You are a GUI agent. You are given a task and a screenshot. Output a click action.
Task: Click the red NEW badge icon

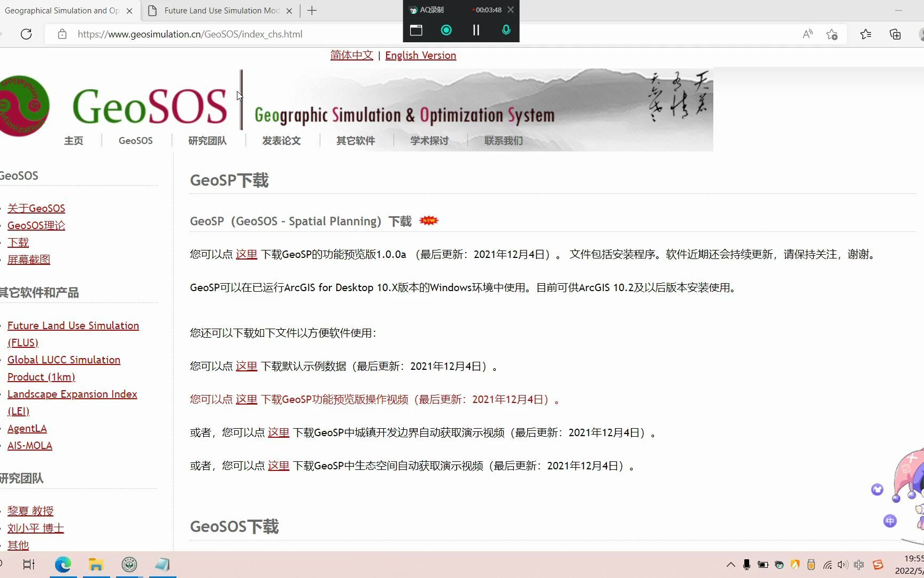[428, 220]
